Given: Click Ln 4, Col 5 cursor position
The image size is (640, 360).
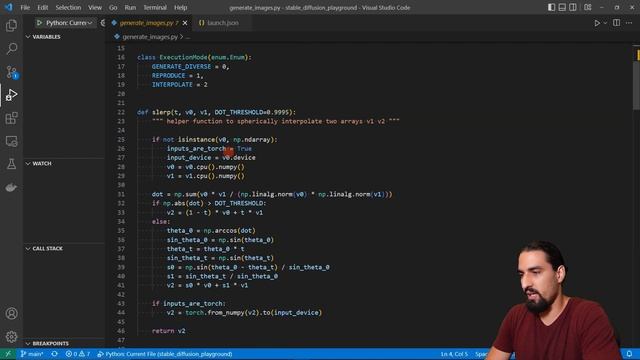Looking at the screenshot, I should pyautogui.click(x=454, y=354).
